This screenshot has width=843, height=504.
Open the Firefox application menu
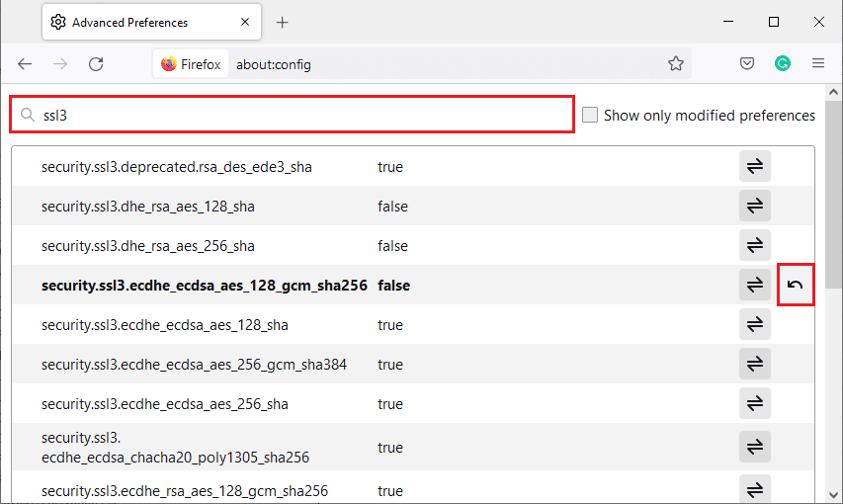(818, 63)
